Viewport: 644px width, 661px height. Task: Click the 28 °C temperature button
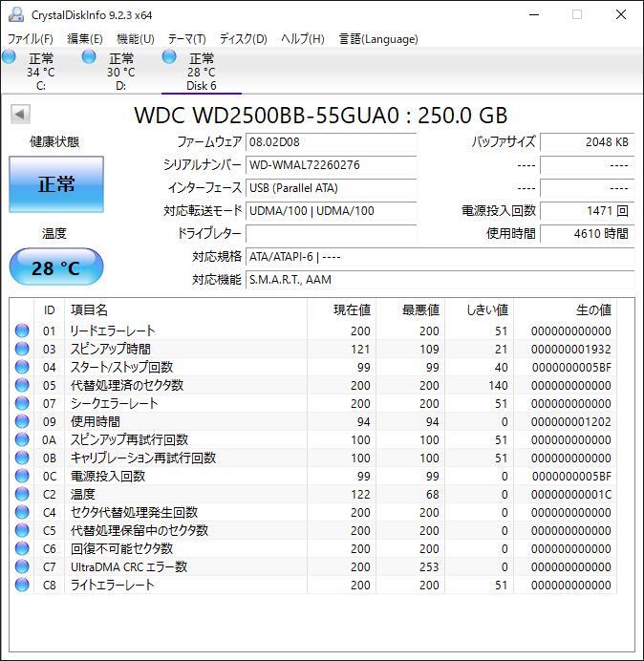(56, 267)
